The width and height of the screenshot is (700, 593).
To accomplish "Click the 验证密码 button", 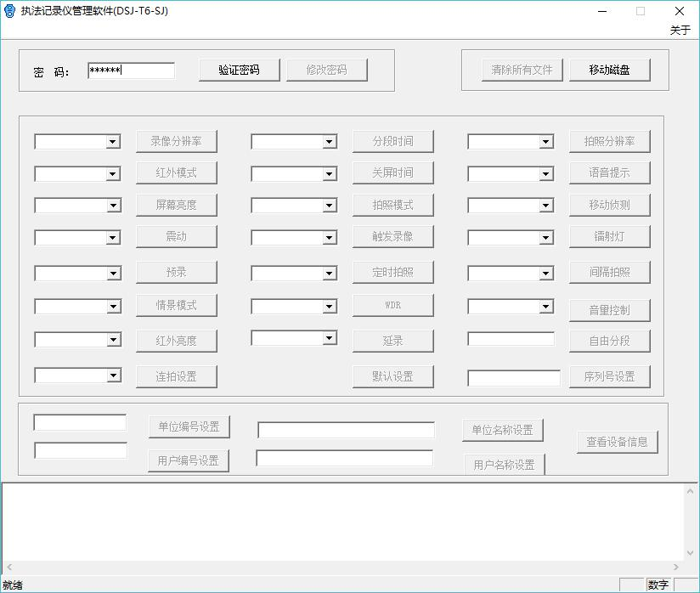I will pos(239,70).
